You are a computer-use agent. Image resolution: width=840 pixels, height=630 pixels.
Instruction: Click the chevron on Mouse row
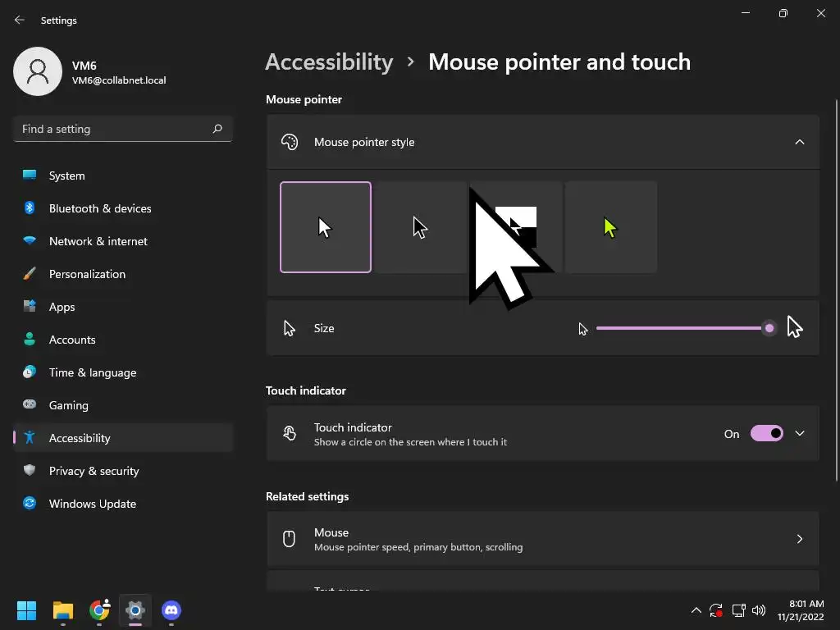coord(799,539)
